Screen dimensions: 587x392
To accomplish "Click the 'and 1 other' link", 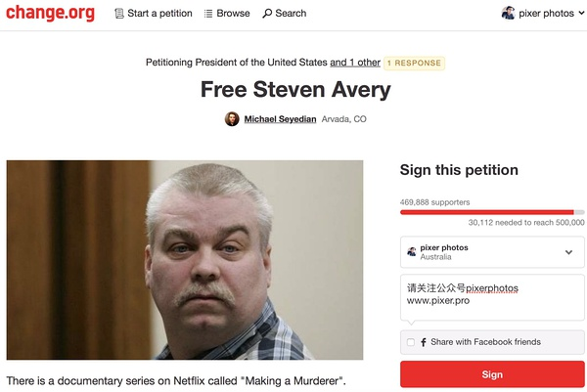I will [355, 63].
